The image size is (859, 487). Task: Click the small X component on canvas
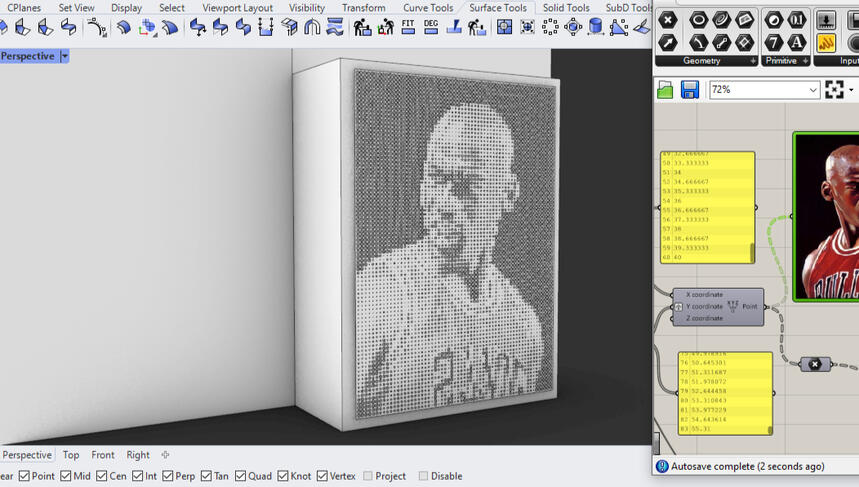coord(815,364)
